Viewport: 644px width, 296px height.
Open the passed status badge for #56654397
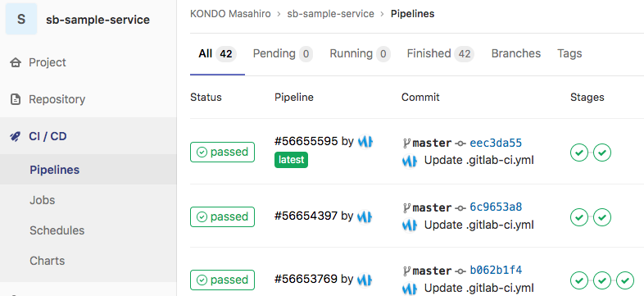coord(222,216)
